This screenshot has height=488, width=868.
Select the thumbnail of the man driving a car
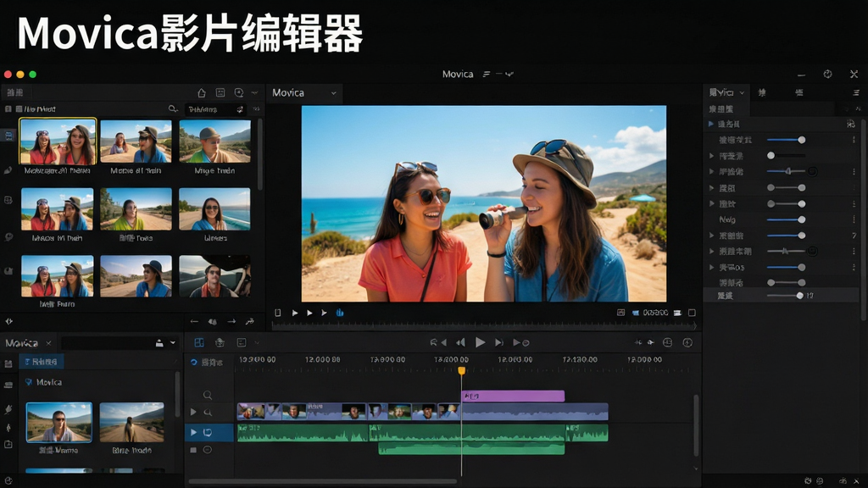[214, 276]
